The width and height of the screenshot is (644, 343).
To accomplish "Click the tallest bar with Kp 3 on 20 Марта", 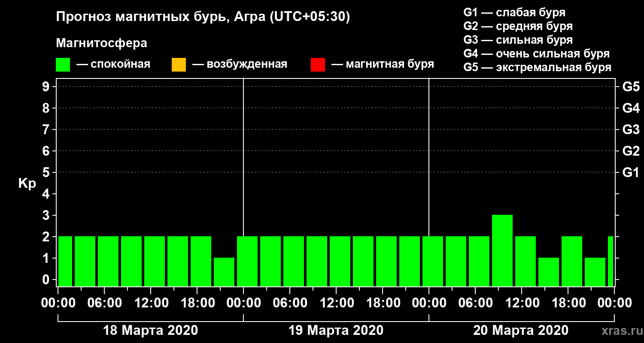I will 502,250.
